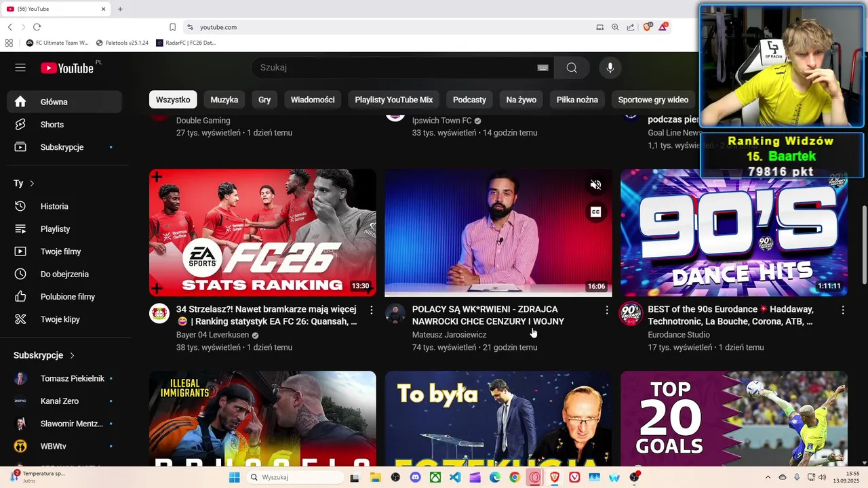Screen dimensions: 868x488
Task: Go to the YouTube logo home link
Action: click(x=66, y=68)
